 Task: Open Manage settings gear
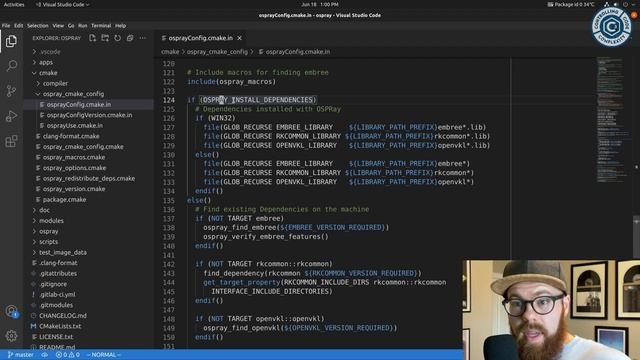click(11, 336)
